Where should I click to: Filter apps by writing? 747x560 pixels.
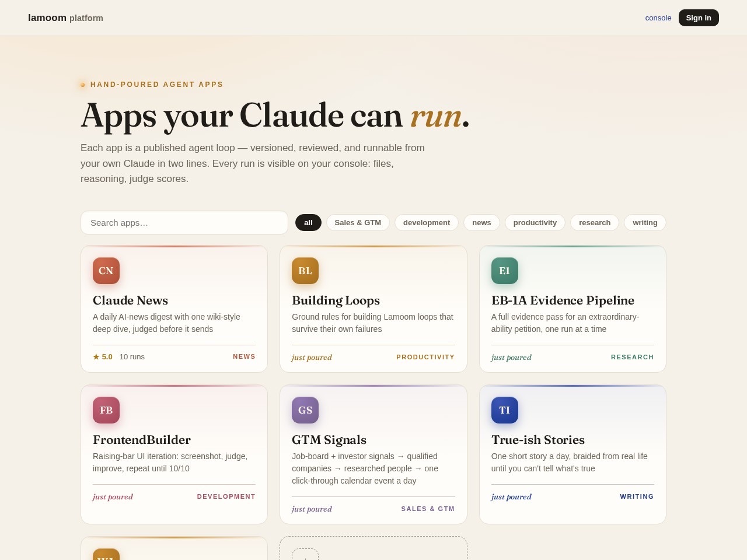point(645,222)
